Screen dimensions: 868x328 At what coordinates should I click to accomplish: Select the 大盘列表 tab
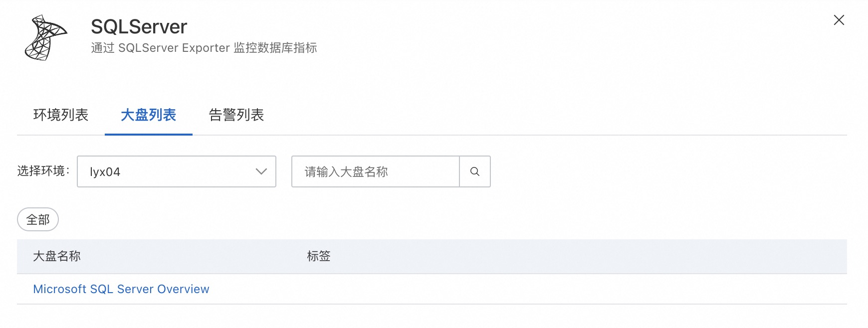[x=148, y=115]
